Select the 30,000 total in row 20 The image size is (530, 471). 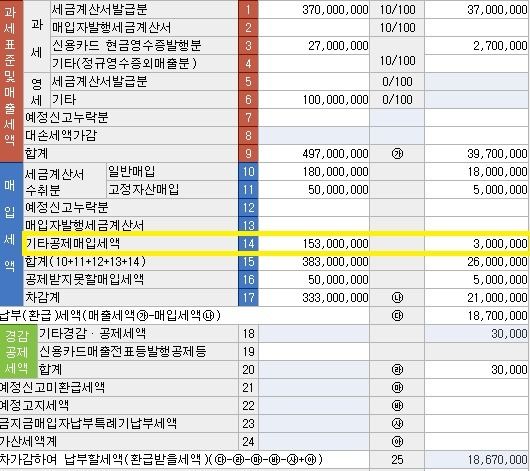(x=477, y=369)
